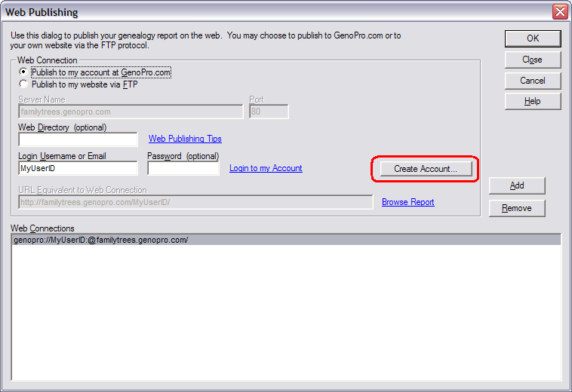
Task: Click the Create Account button
Action: coord(426,169)
